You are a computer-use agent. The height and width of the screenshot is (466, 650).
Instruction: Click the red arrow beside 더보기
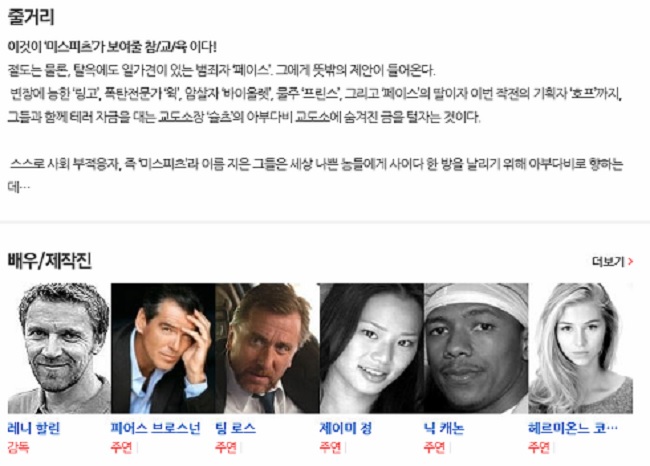click(631, 261)
